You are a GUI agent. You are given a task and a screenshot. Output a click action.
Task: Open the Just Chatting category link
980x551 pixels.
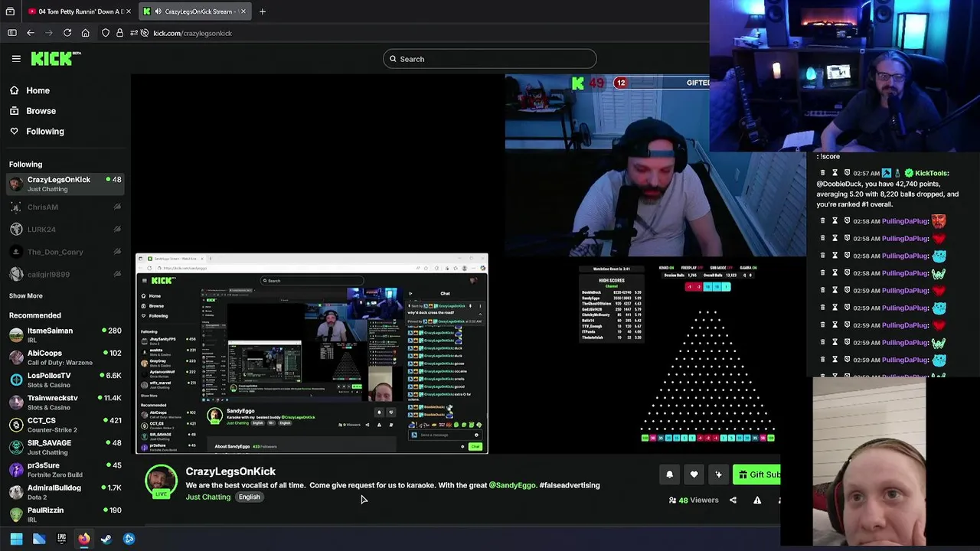tap(208, 497)
